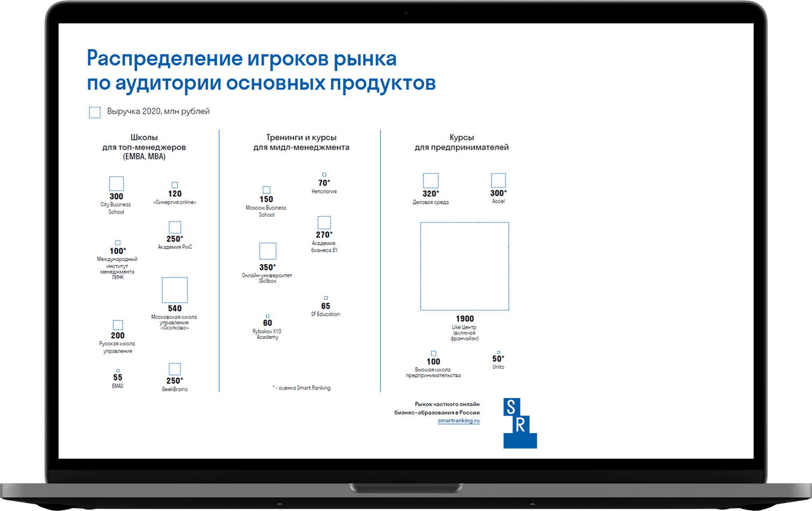The width and height of the screenshot is (812, 511).
Task: Click the GeekBrains 250* square
Action: click(x=175, y=369)
